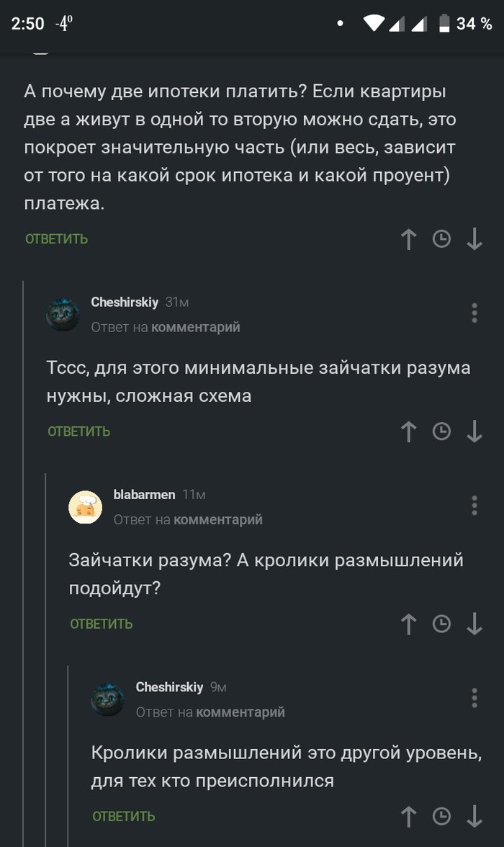The image size is (504, 847).
Task: Open the three-dot menu on blabarmen's comment
Action: click(x=474, y=506)
